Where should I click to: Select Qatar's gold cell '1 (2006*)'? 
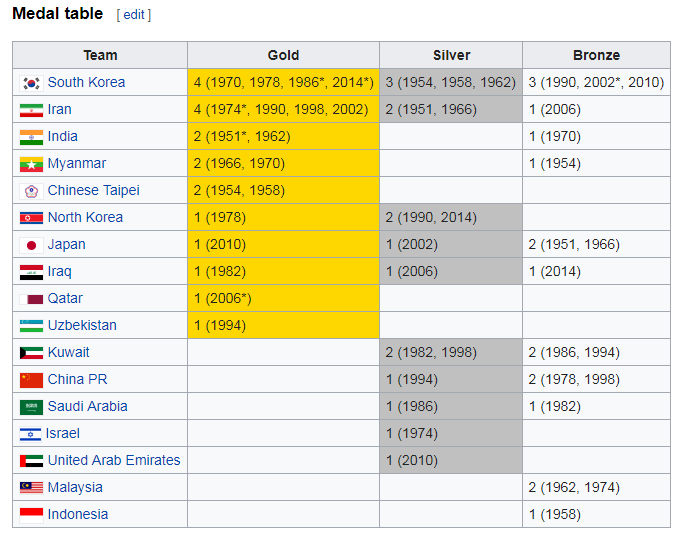284,298
